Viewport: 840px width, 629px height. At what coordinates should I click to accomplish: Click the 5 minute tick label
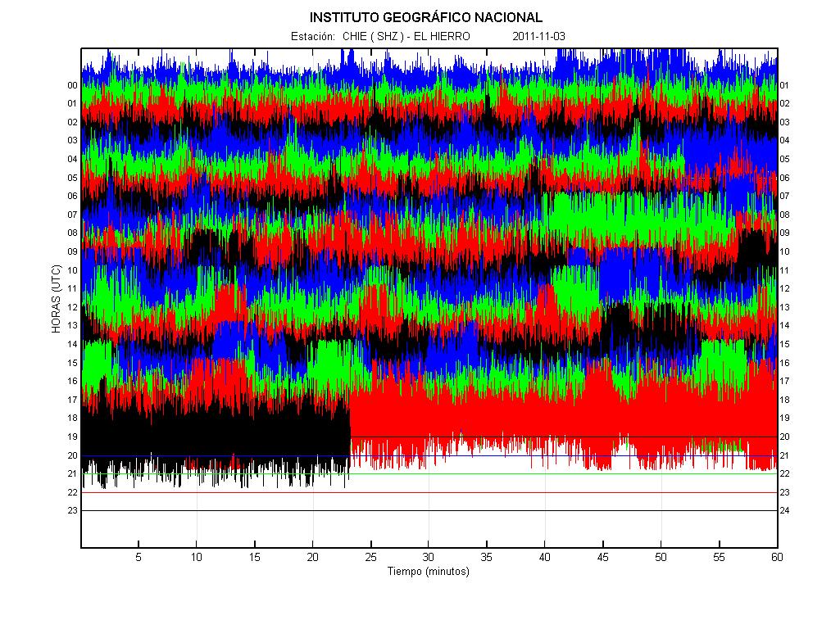(138, 557)
